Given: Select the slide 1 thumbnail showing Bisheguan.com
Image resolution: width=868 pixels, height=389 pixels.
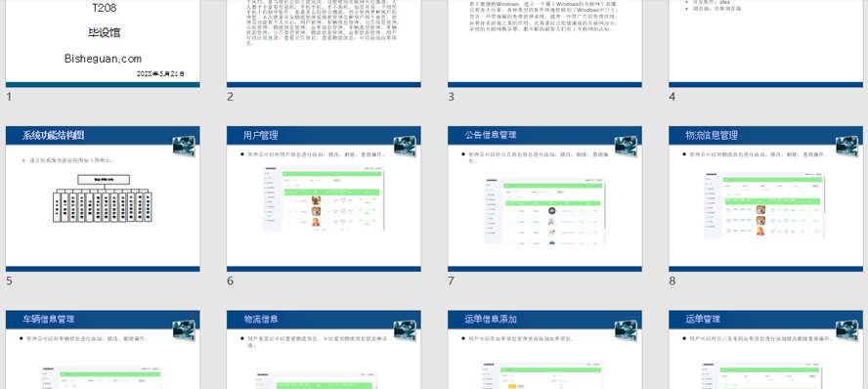Looking at the screenshot, I should (103, 44).
